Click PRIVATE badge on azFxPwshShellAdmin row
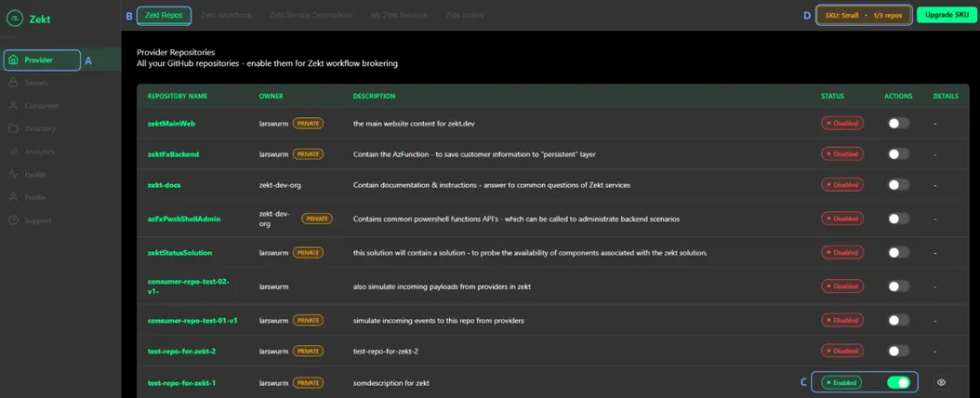Image resolution: width=980 pixels, height=398 pixels. 317,219
